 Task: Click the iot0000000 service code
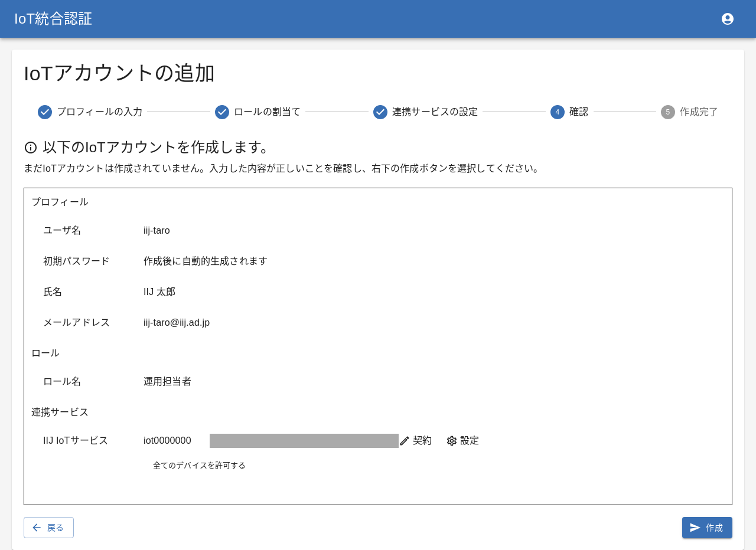pos(167,441)
